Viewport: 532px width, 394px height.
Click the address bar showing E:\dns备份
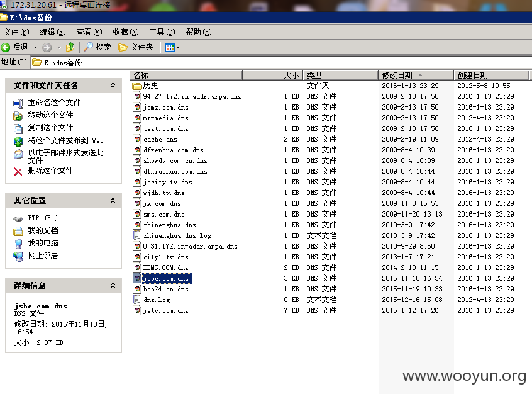tap(282, 62)
